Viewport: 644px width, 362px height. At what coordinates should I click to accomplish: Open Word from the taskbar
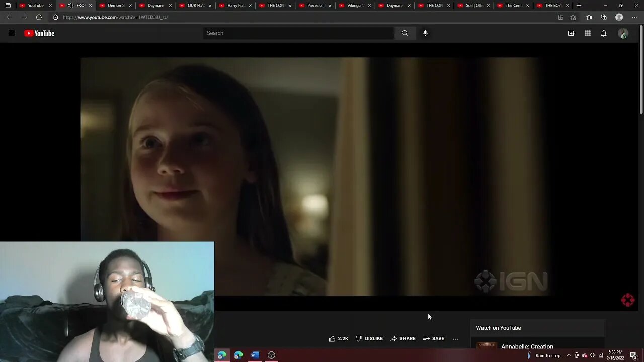[x=255, y=355]
